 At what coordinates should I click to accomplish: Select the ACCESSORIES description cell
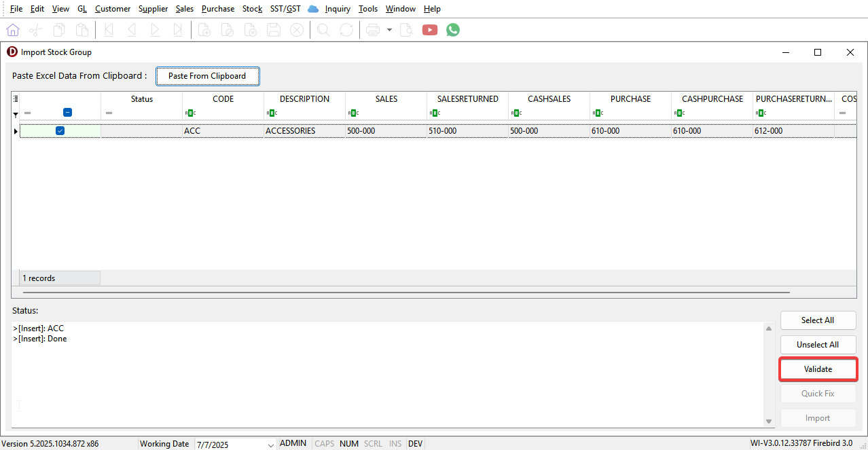point(304,131)
